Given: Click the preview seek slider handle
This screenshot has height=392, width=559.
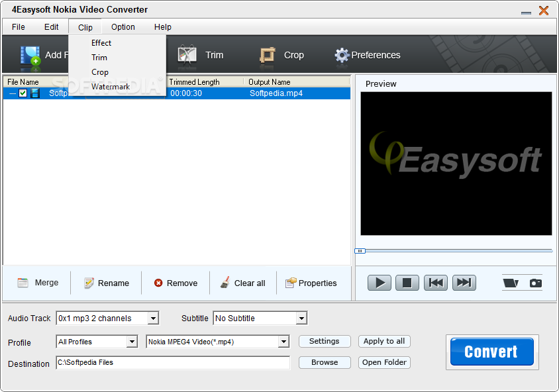Looking at the screenshot, I should click(x=360, y=251).
